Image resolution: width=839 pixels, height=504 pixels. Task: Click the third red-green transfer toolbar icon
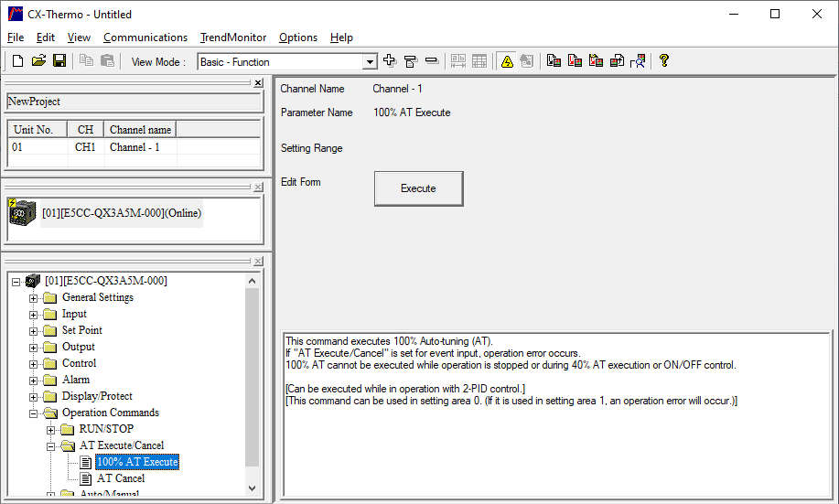(x=596, y=61)
